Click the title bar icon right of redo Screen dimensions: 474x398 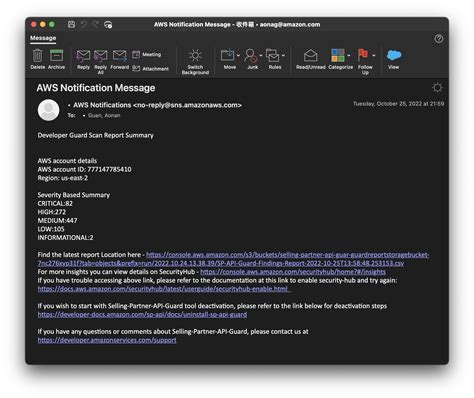click(x=108, y=25)
